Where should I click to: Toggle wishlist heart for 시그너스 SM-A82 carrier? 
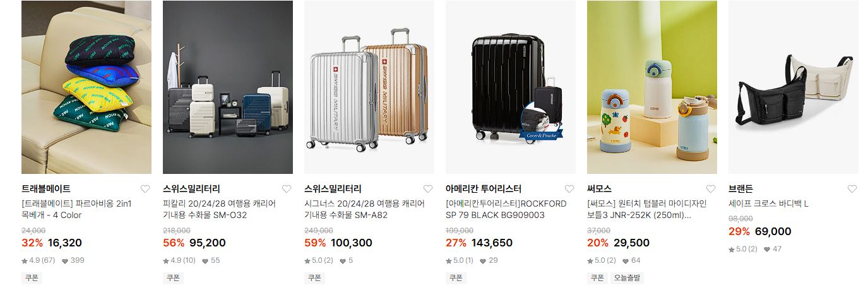(x=428, y=189)
